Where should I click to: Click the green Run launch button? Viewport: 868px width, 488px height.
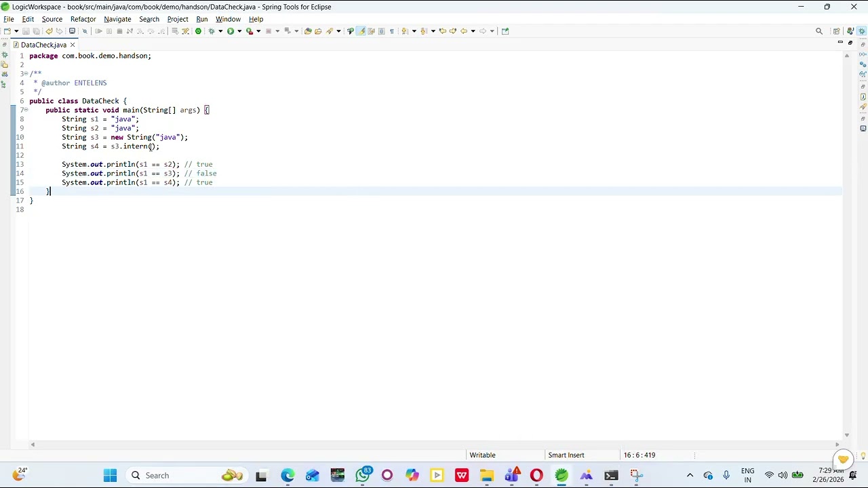click(231, 31)
